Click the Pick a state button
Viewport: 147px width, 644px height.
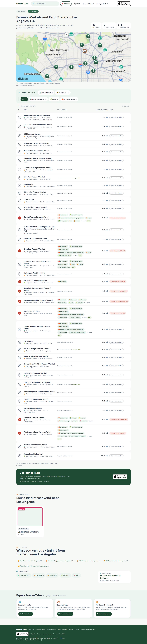[26, 614]
